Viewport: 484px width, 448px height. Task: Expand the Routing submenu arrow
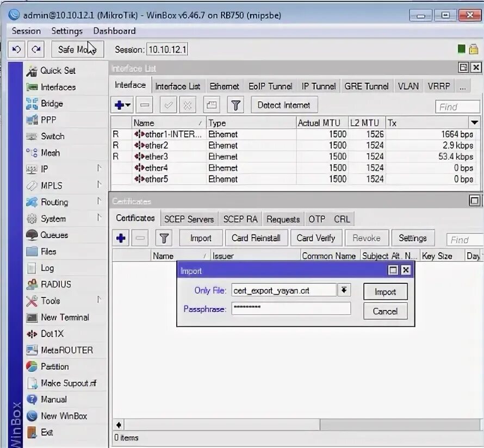click(99, 201)
